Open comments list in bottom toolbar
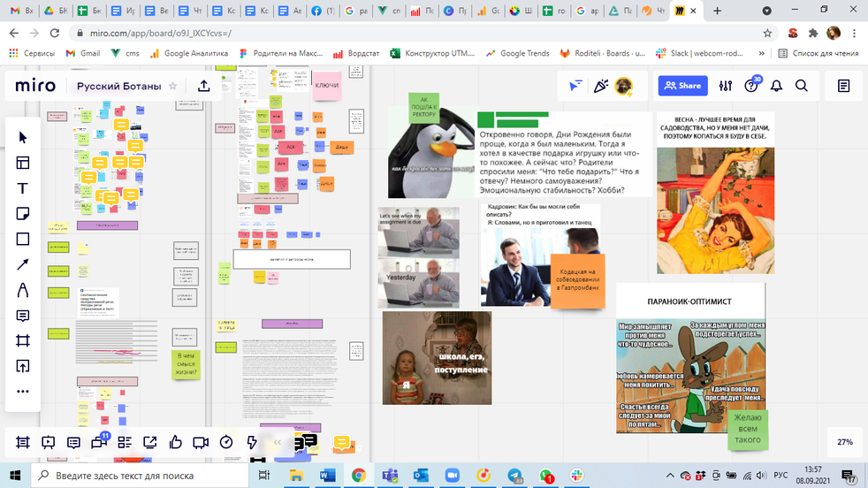This screenshot has width=868, height=488. tap(73, 442)
